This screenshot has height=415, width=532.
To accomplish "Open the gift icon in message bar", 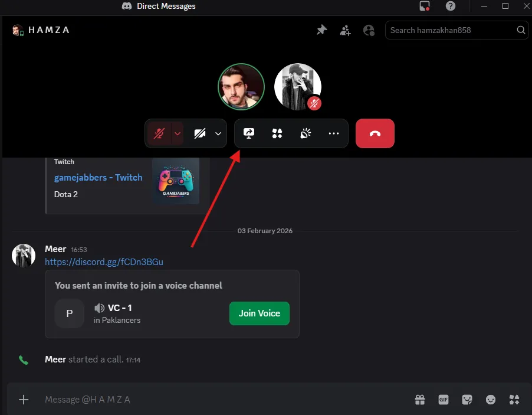I will [x=419, y=400].
